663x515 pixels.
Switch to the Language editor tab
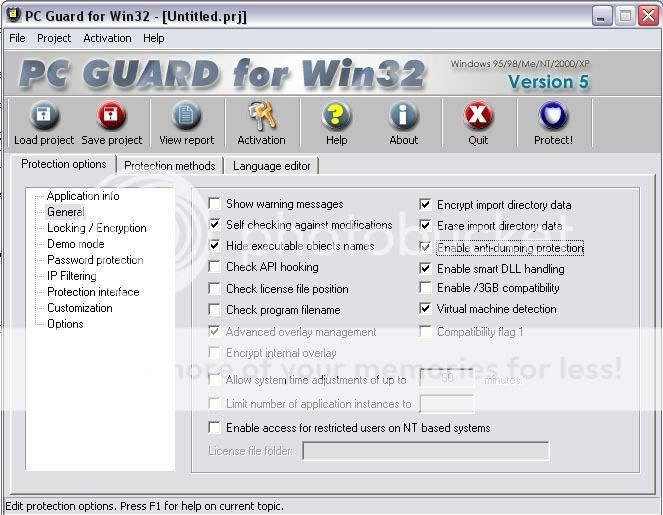click(271, 166)
